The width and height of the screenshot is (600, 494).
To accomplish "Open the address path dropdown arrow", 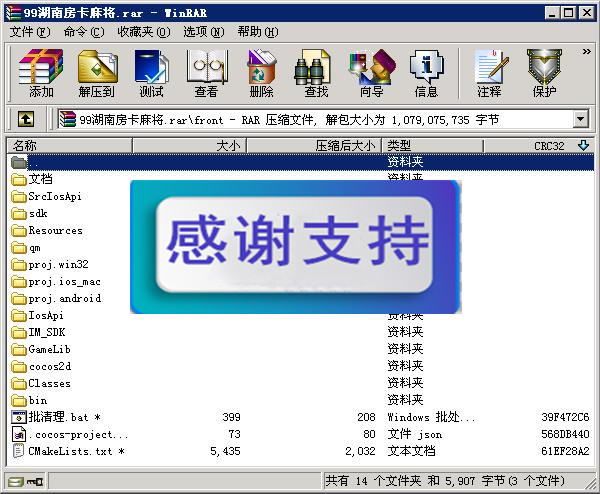I will pyautogui.click(x=580, y=119).
